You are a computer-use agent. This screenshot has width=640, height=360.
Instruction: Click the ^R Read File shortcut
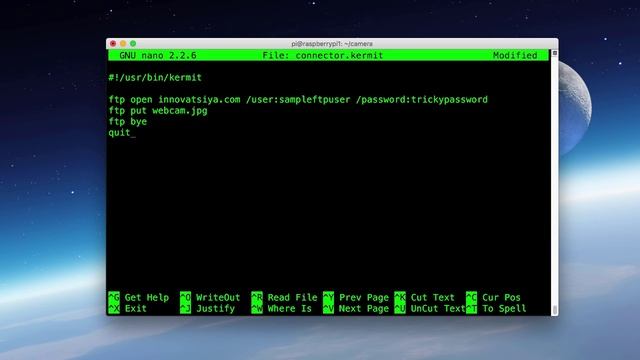(x=284, y=298)
